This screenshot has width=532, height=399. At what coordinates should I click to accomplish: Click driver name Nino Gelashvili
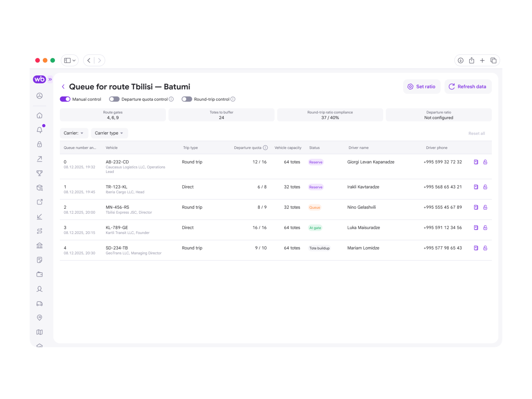[361, 207]
